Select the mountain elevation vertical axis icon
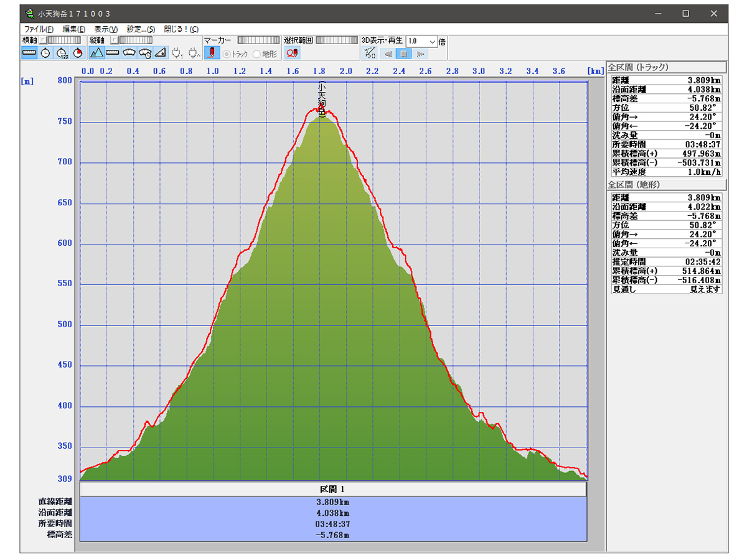This screenshot has height=560, width=747. point(96,54)
